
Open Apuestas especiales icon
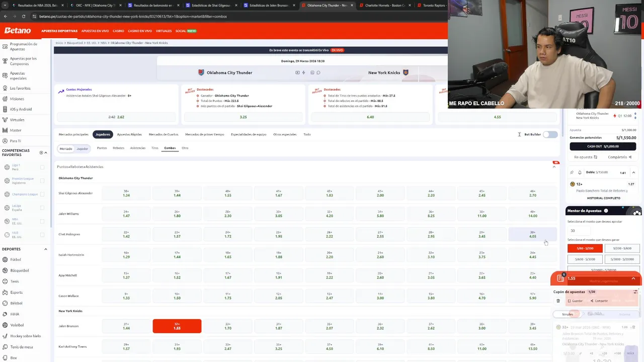(x=5, y=75)
